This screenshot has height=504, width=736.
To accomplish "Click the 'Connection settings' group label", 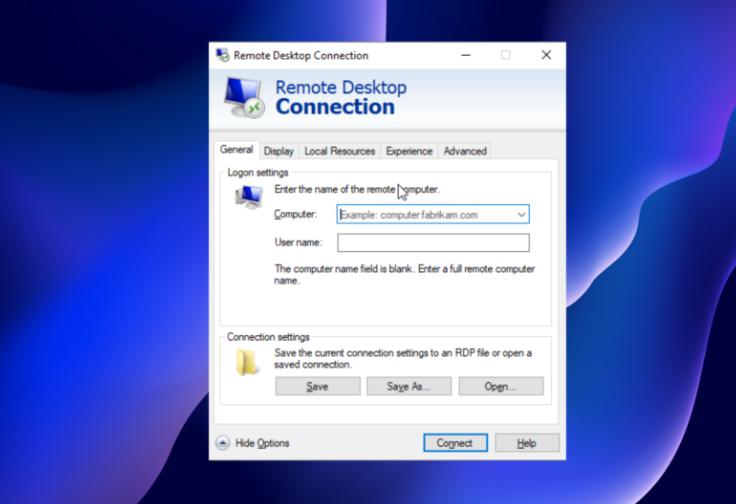I will 268,337.
